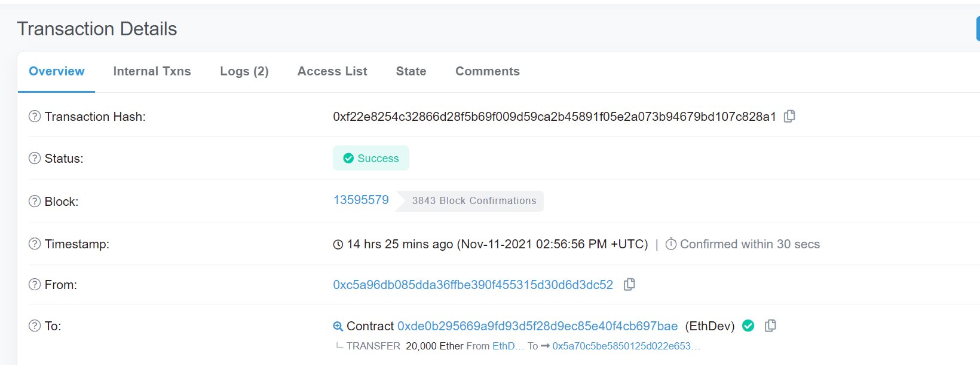Open contract address 0xde0b2956... link
This screenshot has height=365, width=980.
(537, 326)
